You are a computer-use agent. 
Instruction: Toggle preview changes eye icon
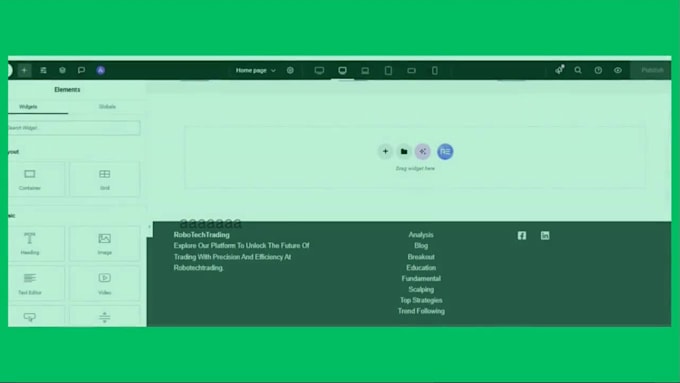pos(618,70)
